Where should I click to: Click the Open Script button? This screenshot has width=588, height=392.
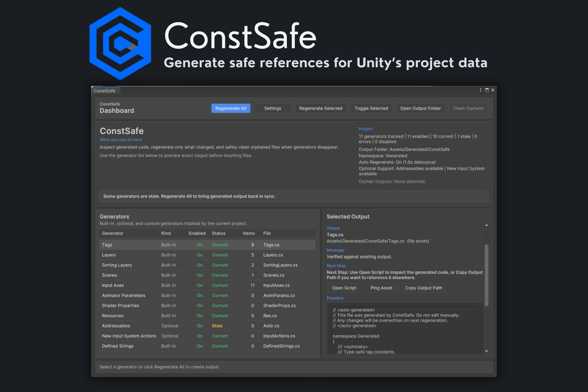point(344,288)
